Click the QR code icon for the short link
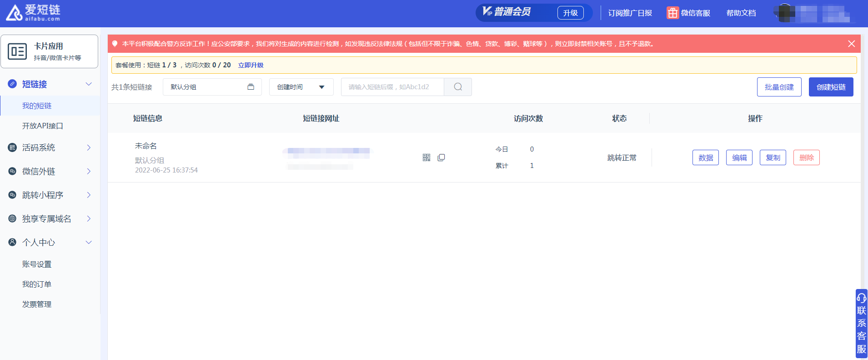 click(x=426, y=157)
